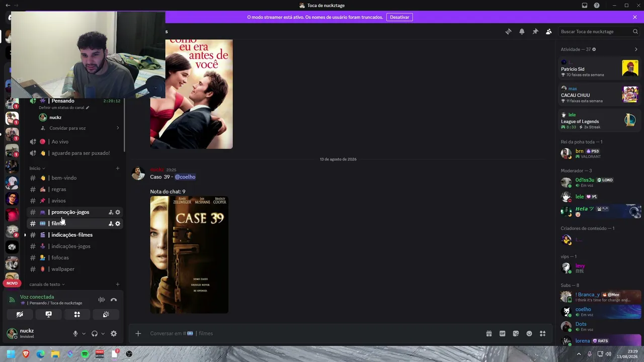Toggle microphone mute in user panel

coord(75,333)
